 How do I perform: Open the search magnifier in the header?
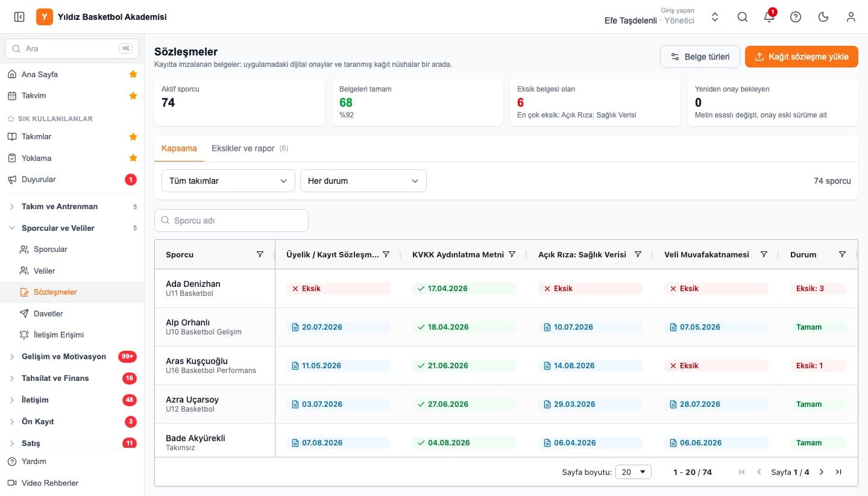click(743, 17)
